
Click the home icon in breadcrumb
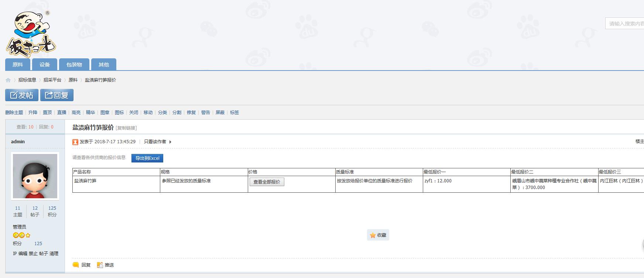click(x=8, y=80)
